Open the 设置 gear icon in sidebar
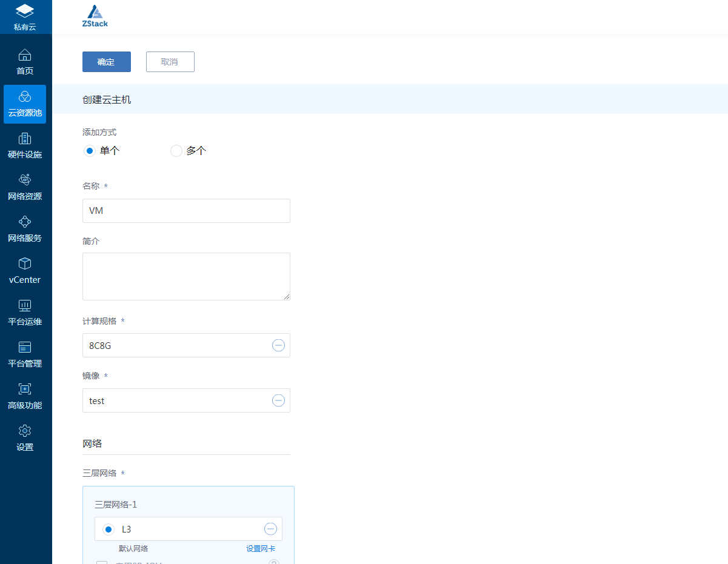728x564 pixels. tap(24, 436)
